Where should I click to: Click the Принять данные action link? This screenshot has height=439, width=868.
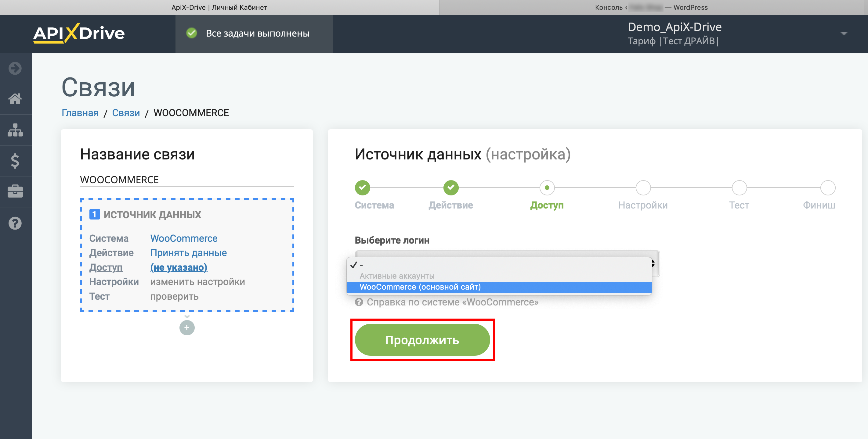coord(188,253)
